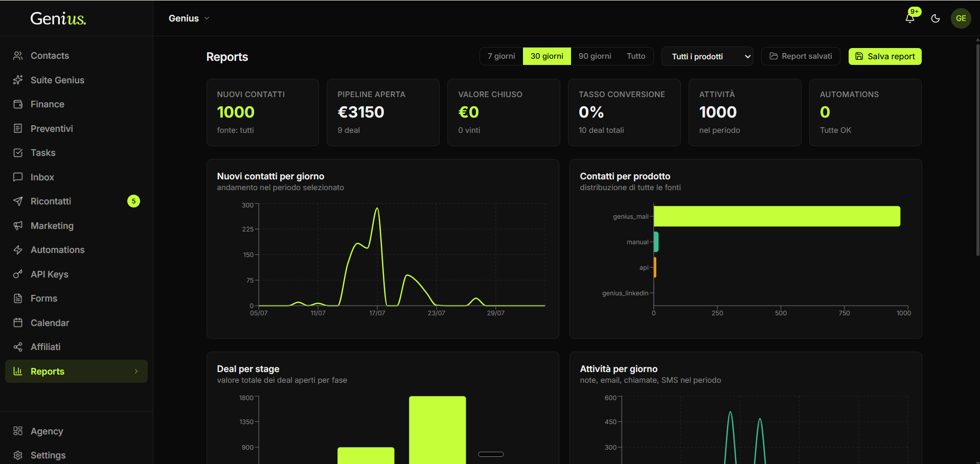Screen dimensions: 980x464
Task: Click the Reports bar-chart icon
Action: click(18, 371)
